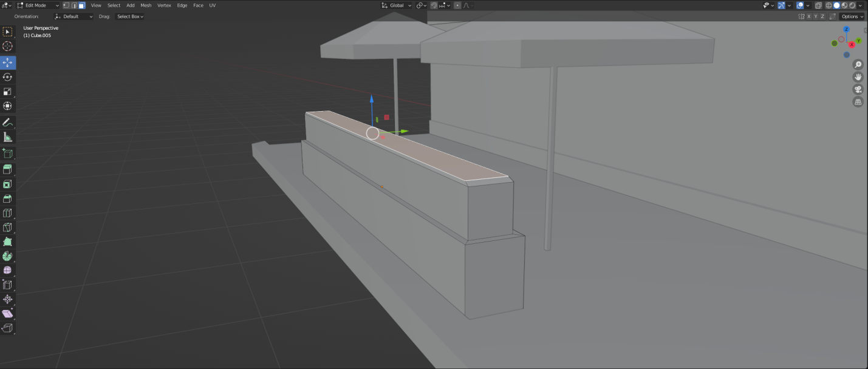
Task: Choose the Bevel tool
Action: coord(8,198)
